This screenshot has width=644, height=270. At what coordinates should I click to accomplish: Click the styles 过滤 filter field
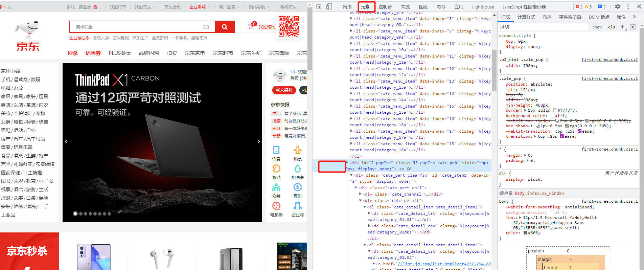[543, 27]
